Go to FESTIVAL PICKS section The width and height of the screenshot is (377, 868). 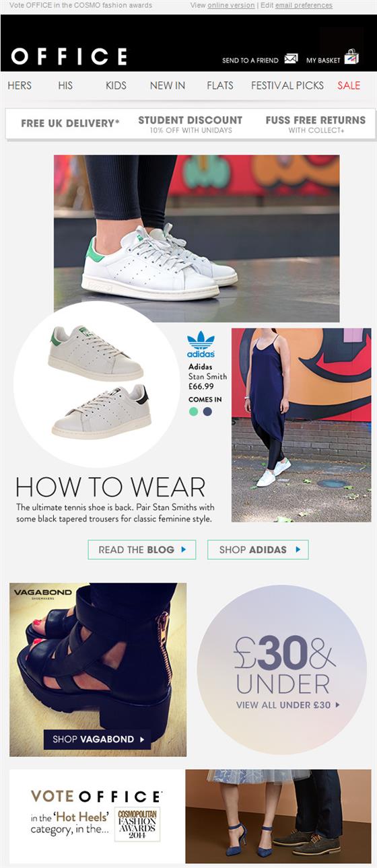(x=287, y=85)
